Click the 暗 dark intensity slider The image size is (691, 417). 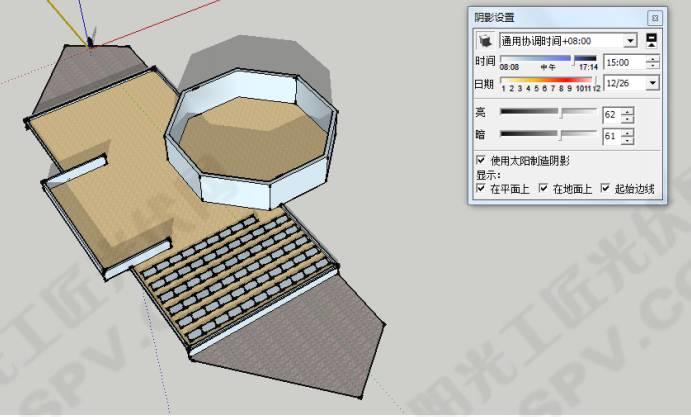click(549, 134)
